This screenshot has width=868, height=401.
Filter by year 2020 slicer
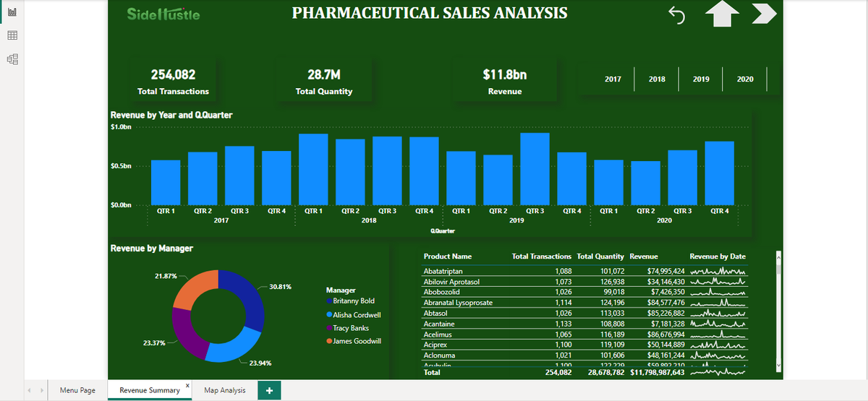[745, 79]
